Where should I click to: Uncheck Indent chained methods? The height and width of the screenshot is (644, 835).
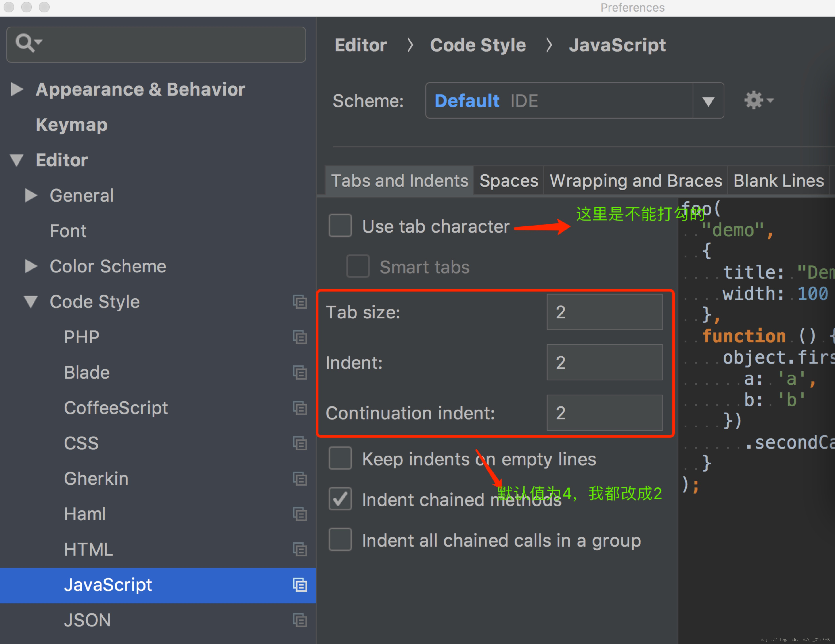tap(340, 499)
